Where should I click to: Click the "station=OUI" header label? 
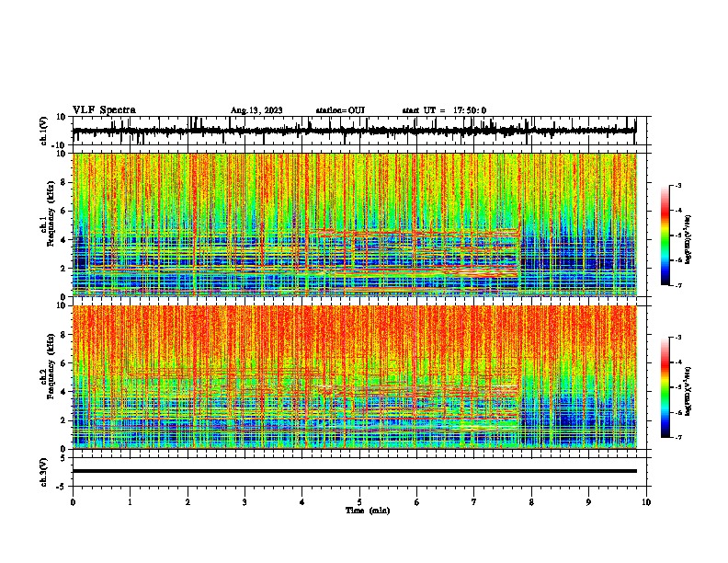(340, 110)
